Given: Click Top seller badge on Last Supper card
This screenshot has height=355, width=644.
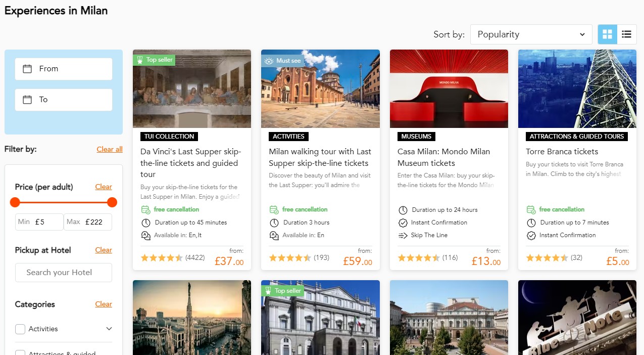Looking at the screenshot, I should point(155,60).
